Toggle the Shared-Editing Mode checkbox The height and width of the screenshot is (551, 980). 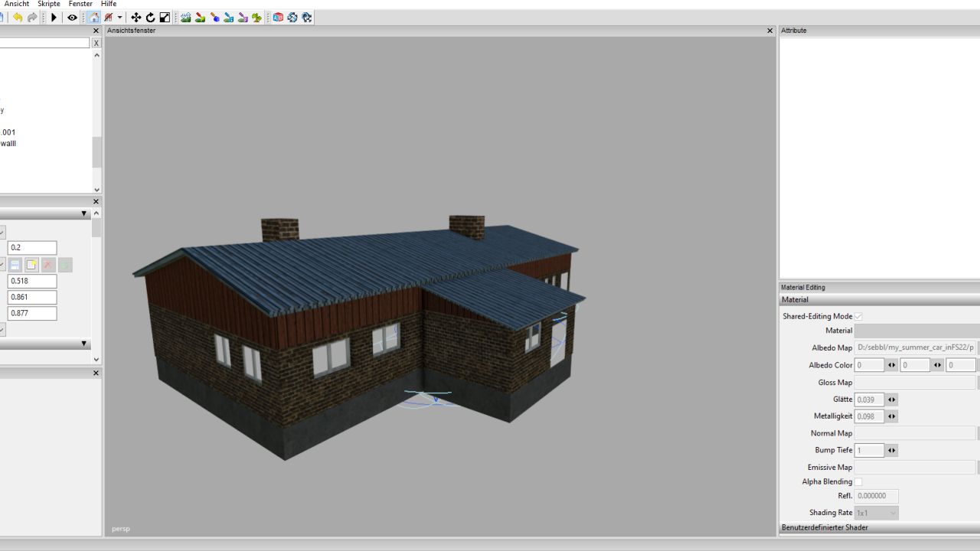(858, 316)
